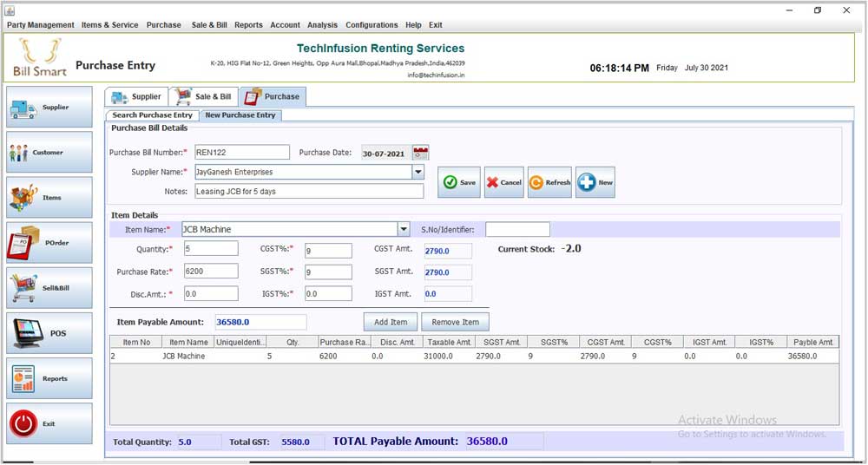This screenshot has width=868, height=465.
Task: Click the Purchase Rate input field
Action: tap(211, 272)
